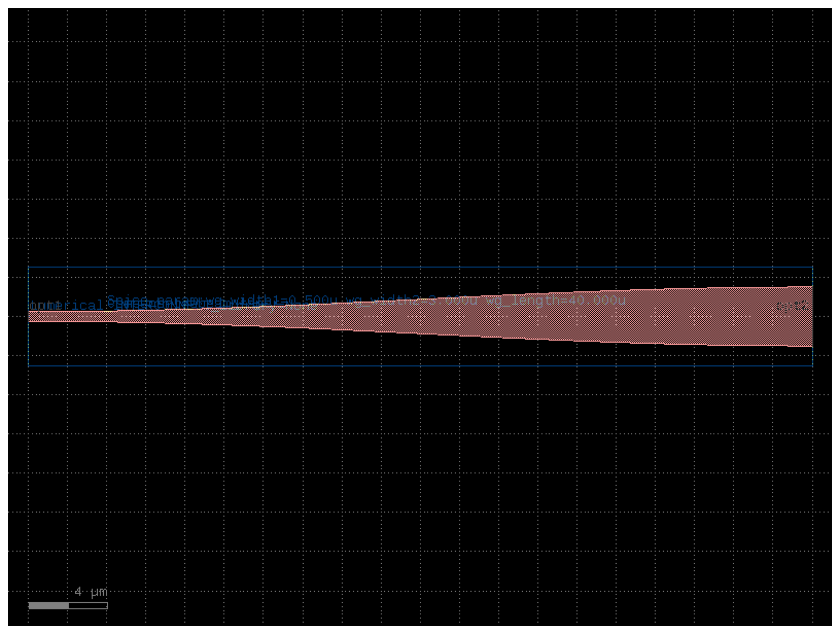This screenshot has height=634, width=840.
Task: Click the opt2 port label
Action: 792,306
